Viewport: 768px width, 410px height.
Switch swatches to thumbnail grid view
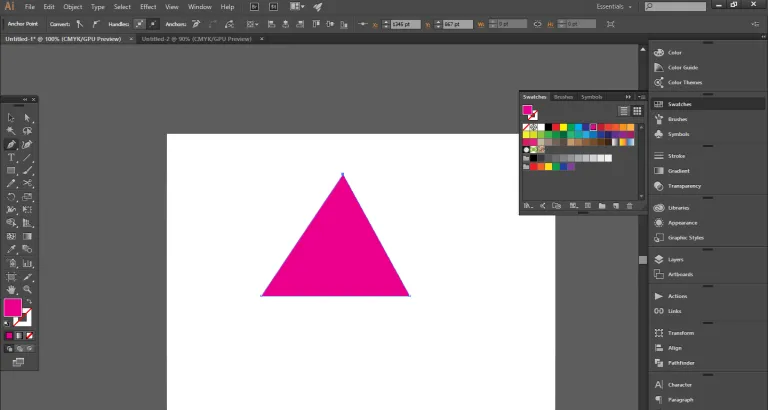pos(637,111)
